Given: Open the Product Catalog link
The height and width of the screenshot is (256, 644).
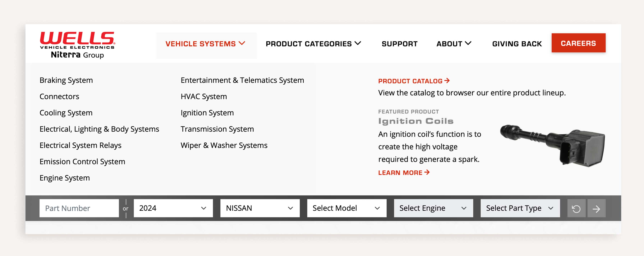Looking at the screenshot, I should pos(414,81).
